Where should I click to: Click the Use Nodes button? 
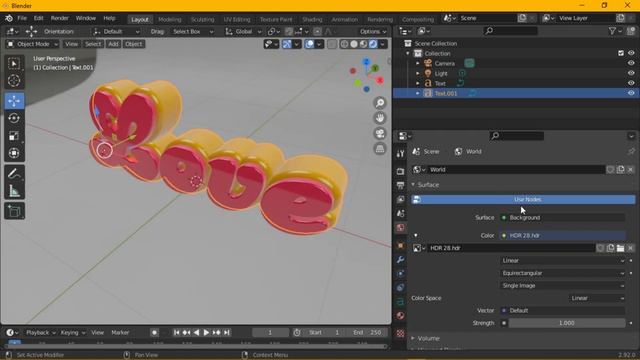(x=523, y=200)
